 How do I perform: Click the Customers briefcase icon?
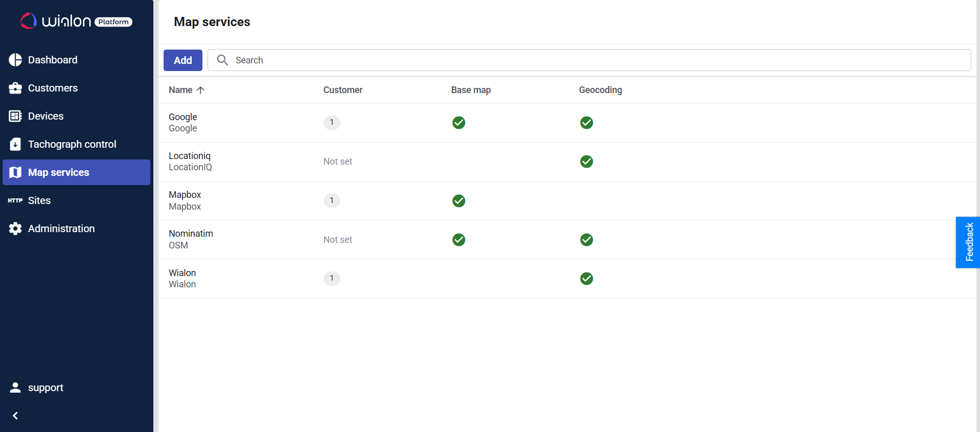pyautogui.click(x=15, y=88)
